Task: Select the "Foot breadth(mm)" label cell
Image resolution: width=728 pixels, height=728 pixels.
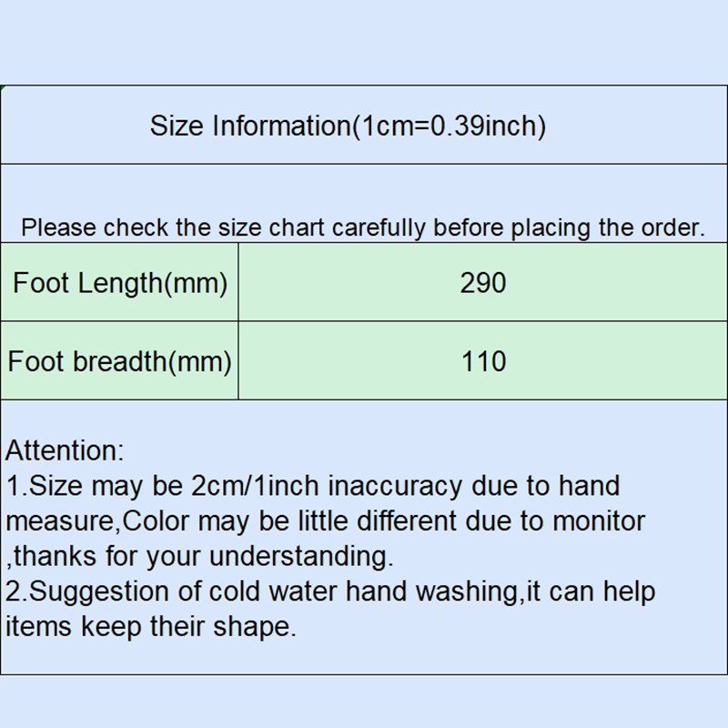Action: pyautogui.click(x=119, y=361)
